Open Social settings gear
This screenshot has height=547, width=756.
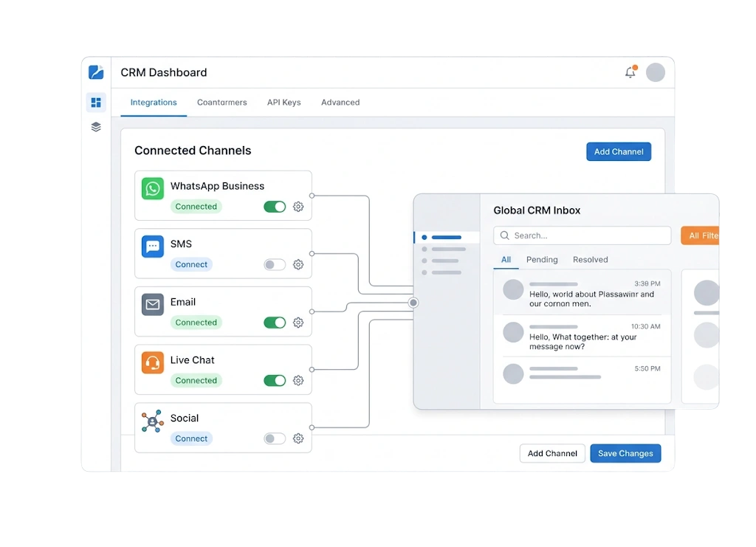point(298,438)
